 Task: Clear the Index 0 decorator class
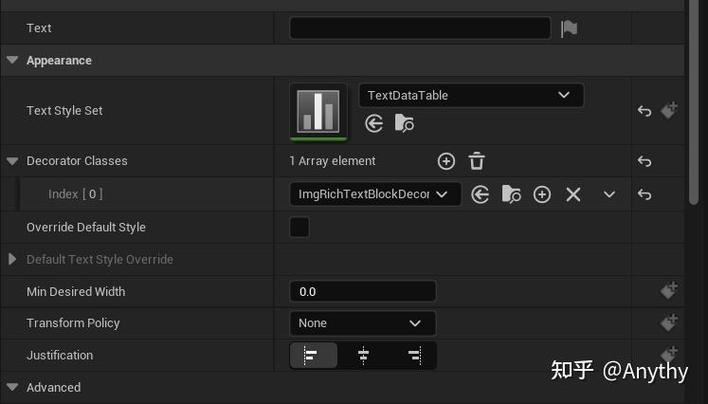pyautogui.click(x=573, y=195)
